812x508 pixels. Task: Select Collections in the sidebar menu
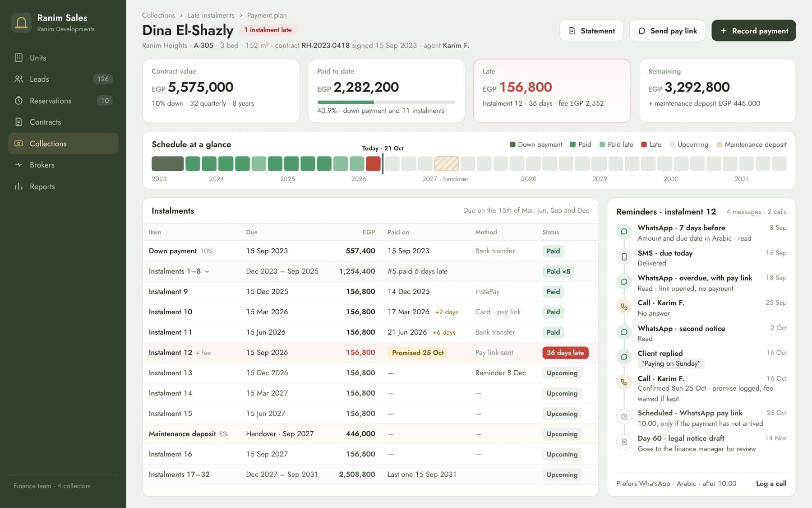pos(63,144)
